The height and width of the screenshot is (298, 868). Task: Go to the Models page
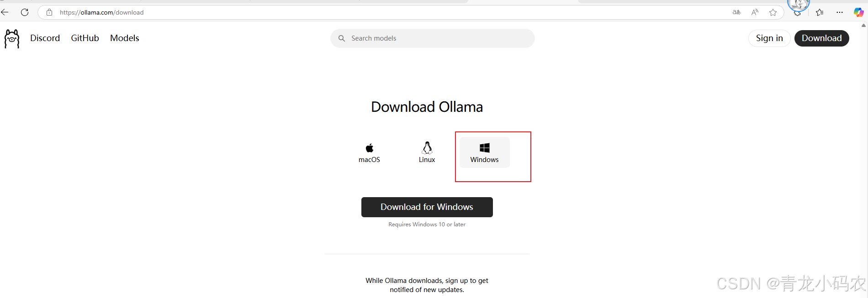coord(125,38)
